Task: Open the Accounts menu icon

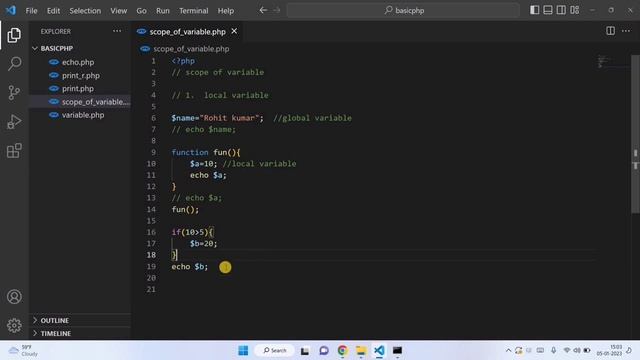Action: (x=14, y=297)
